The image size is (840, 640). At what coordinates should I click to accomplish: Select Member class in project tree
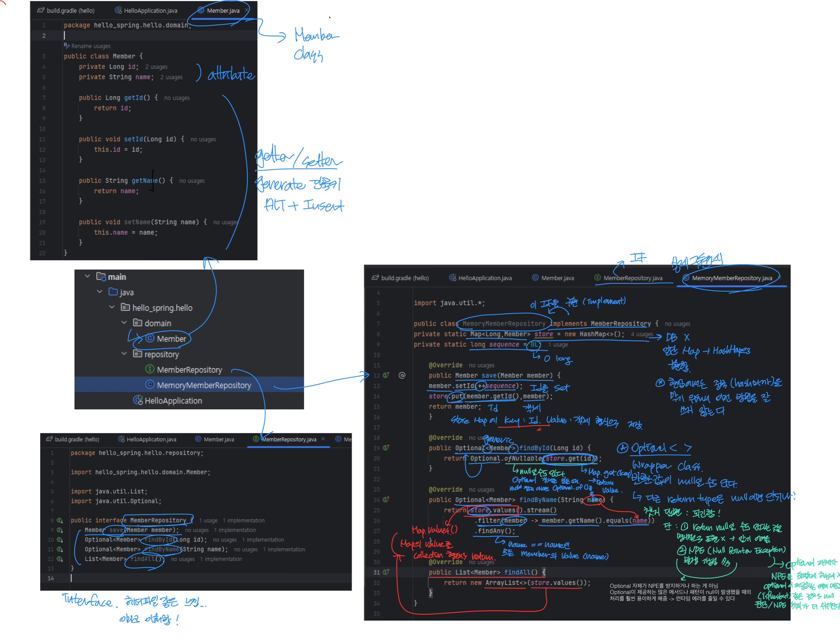(171, 339)
